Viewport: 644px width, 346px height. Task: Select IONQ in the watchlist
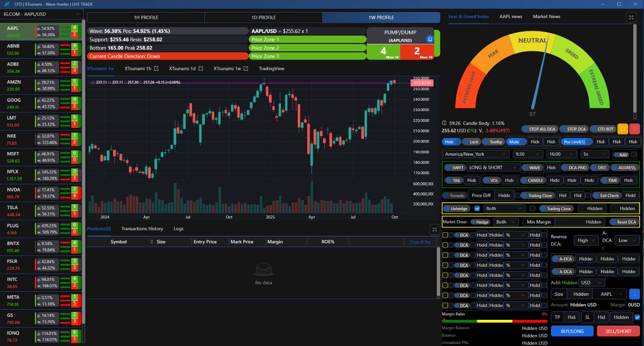(x=41, y=336)
